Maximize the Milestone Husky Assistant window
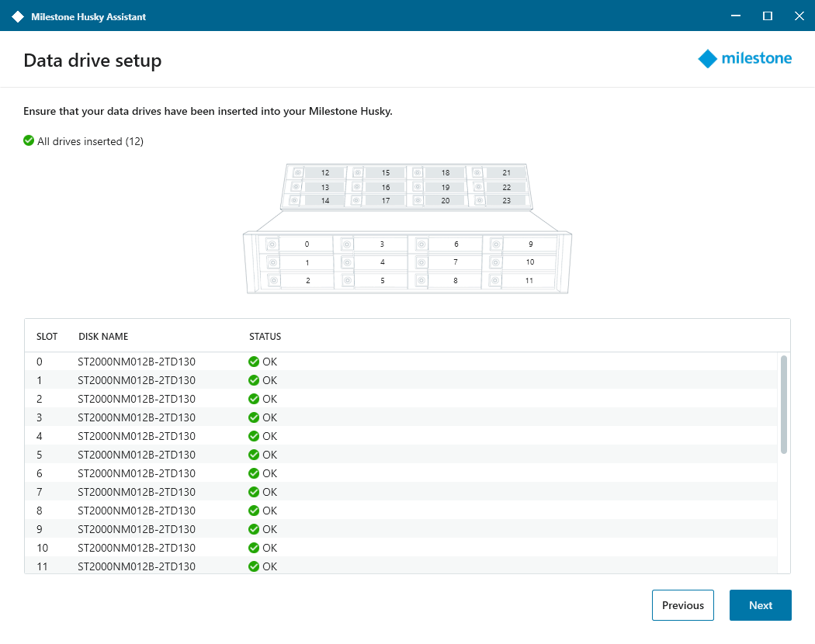This screenshot has width=815, height=644. 767,16
